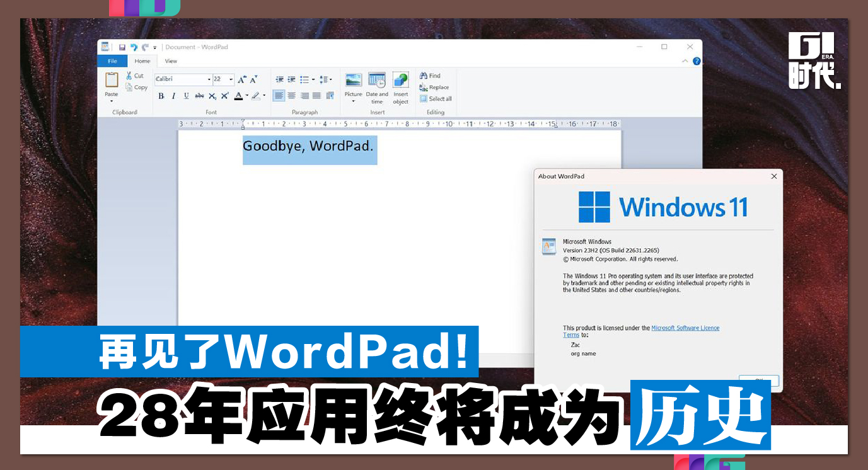Click the Insert object icon
This screenshot has height=470, width=868.
point(401,80)
